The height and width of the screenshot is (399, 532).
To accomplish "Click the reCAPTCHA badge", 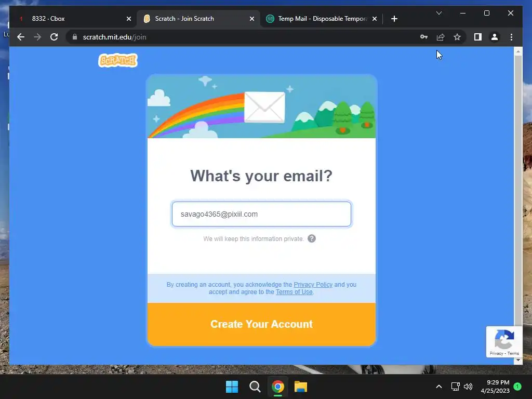I will tap(504, 341).
